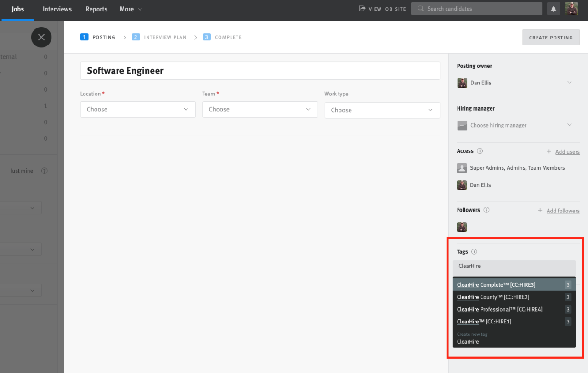The height and width of the screenshot is (373, 588).
Task: Select ClearHire Complete™ [CC:HIRE3] tag
Action: (514, 285)
